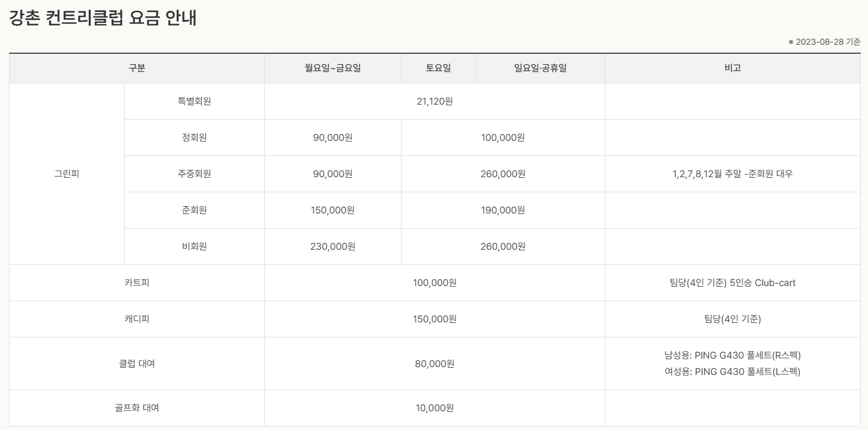868x430 pixels.
Task: Click the 그린피 row group cell
Action: [x=67, y=174]
